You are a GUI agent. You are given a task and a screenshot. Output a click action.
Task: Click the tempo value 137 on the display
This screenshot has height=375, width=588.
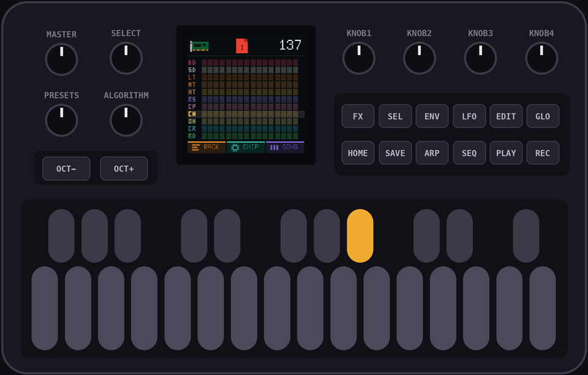click(x=290, y=45)
